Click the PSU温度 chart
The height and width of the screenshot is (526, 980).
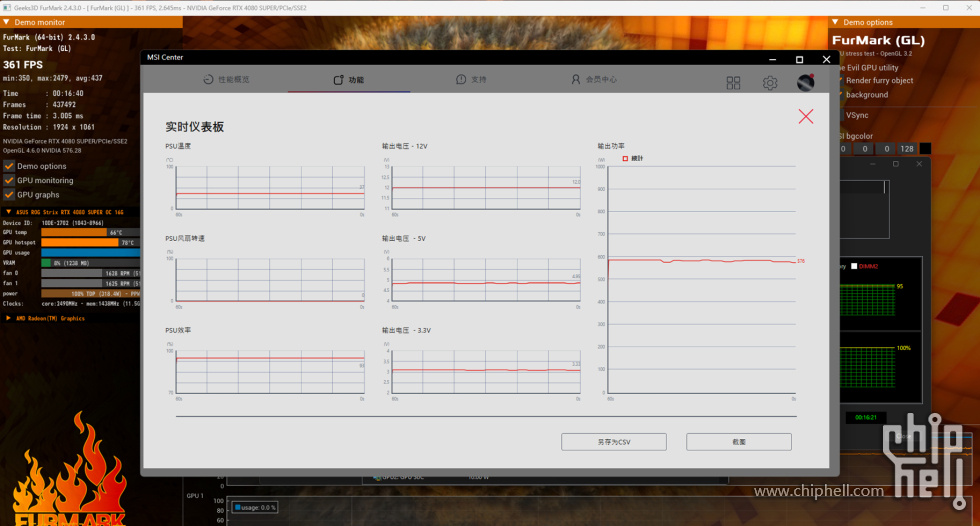(270, 187)
